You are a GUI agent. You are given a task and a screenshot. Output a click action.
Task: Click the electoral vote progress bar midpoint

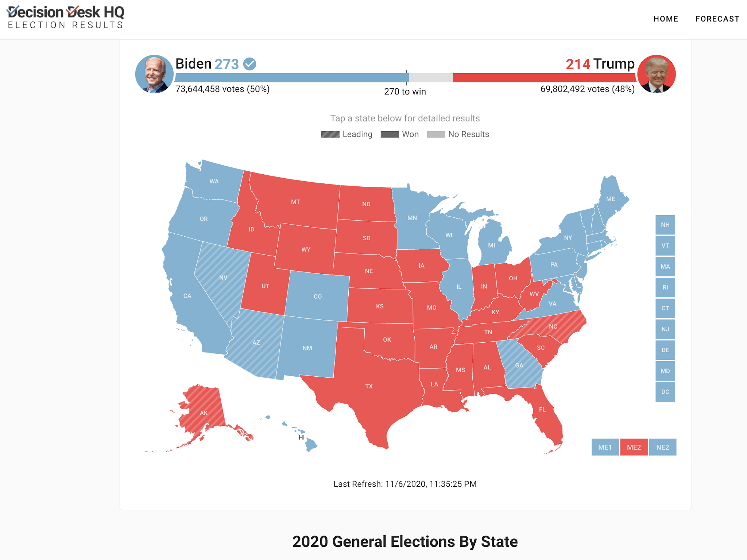(406, 78)
